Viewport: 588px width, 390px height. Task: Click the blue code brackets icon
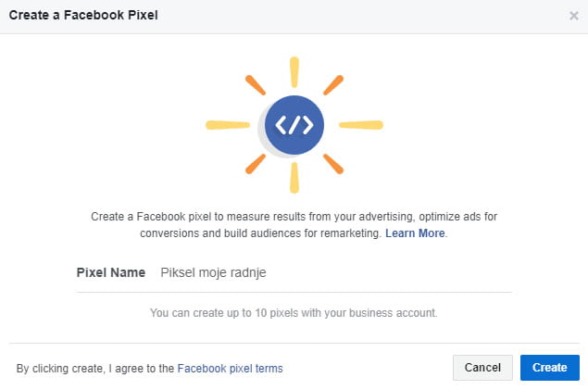294,125
